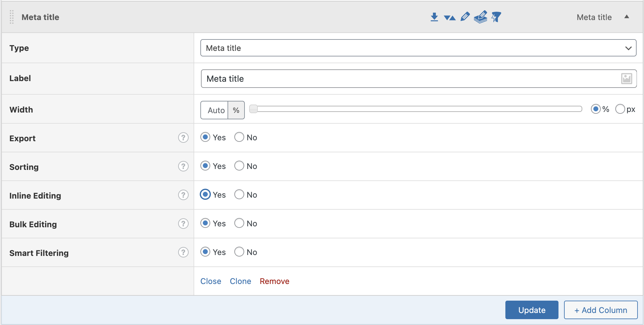Click the export download icon in header
This screenshot has width=644, height=325.
coord(434,17)
